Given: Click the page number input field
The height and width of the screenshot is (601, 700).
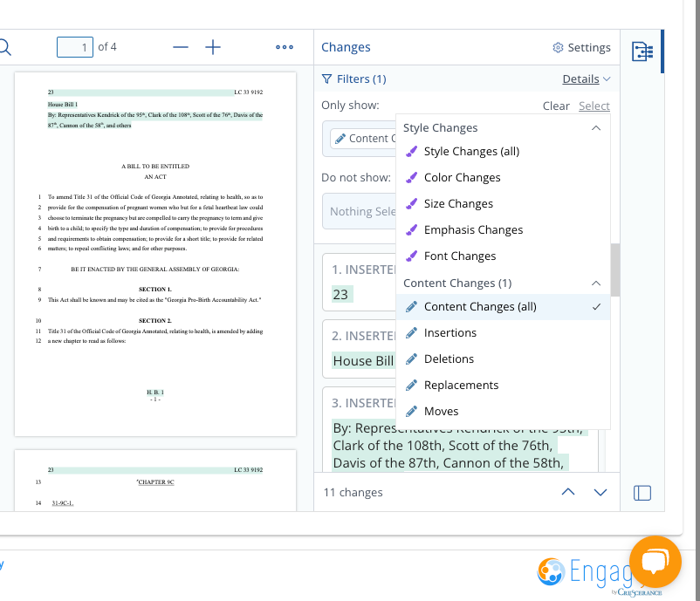Looking at the screenshot, I should click(x=74, y=47).
